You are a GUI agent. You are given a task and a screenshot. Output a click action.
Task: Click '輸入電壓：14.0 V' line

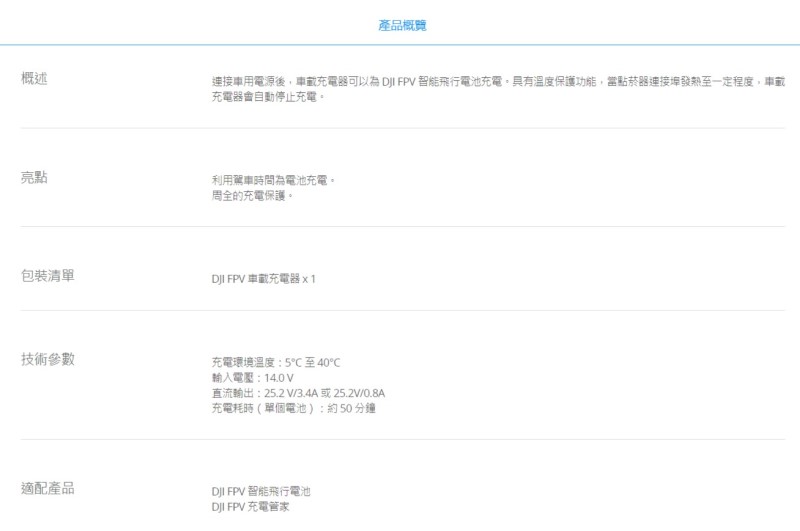click(x=253, y=378)
